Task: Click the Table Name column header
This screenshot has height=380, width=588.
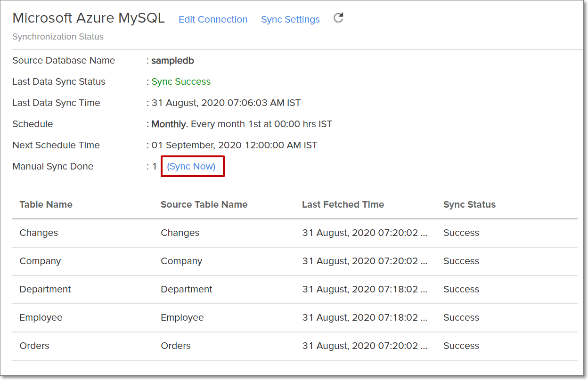Action: tap(46, 204)
